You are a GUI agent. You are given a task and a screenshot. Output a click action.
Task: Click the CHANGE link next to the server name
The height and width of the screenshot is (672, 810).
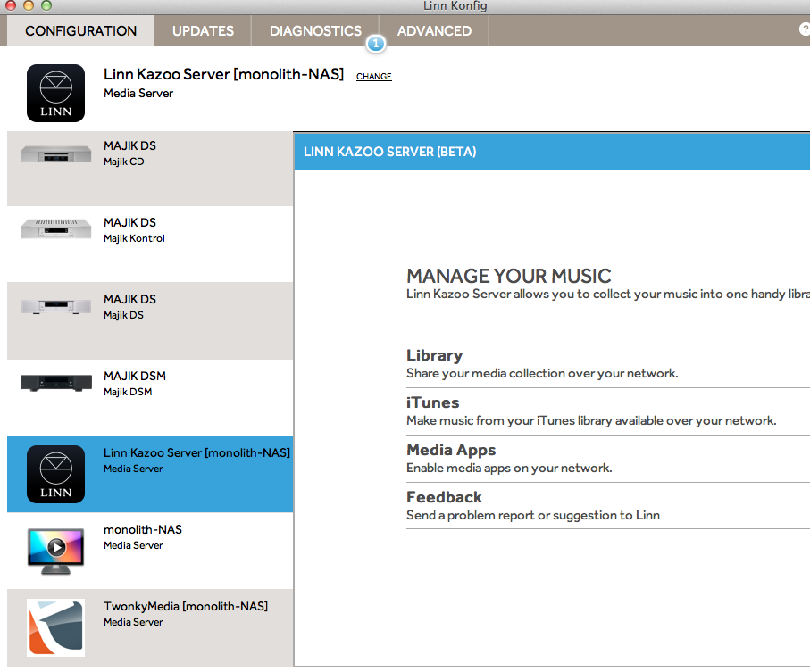[x=374, y=77]
